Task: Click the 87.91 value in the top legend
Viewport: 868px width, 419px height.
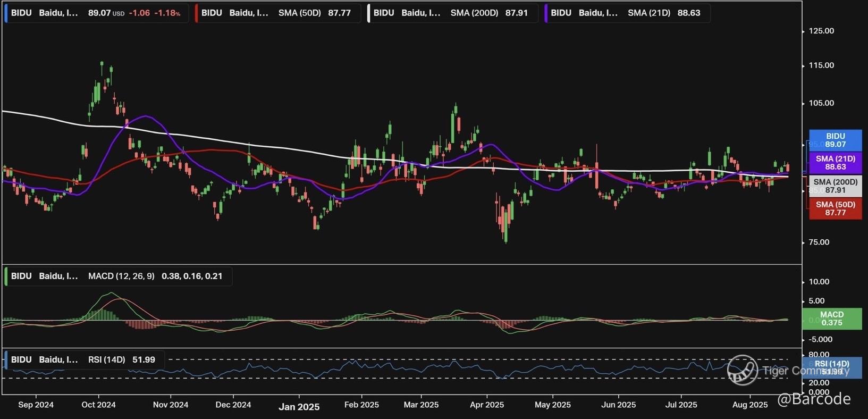Action: coord(517,13)
